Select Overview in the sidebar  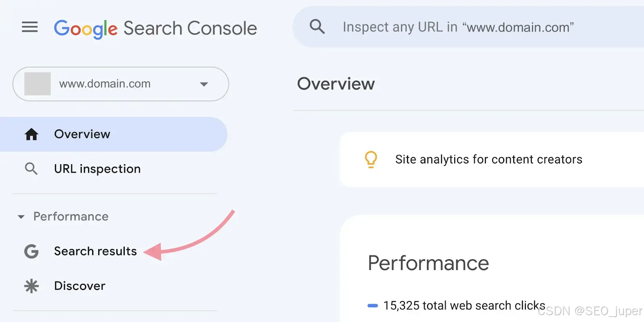pos(114,134)
